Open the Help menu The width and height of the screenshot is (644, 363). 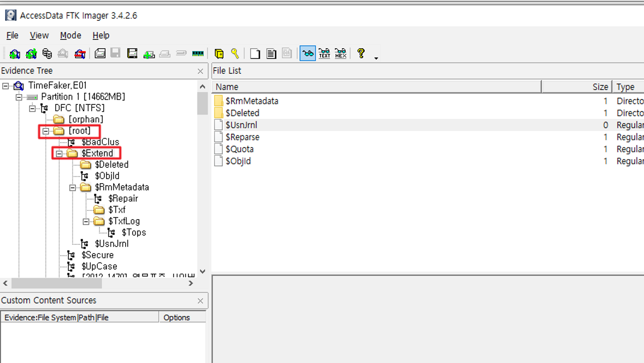101,35
